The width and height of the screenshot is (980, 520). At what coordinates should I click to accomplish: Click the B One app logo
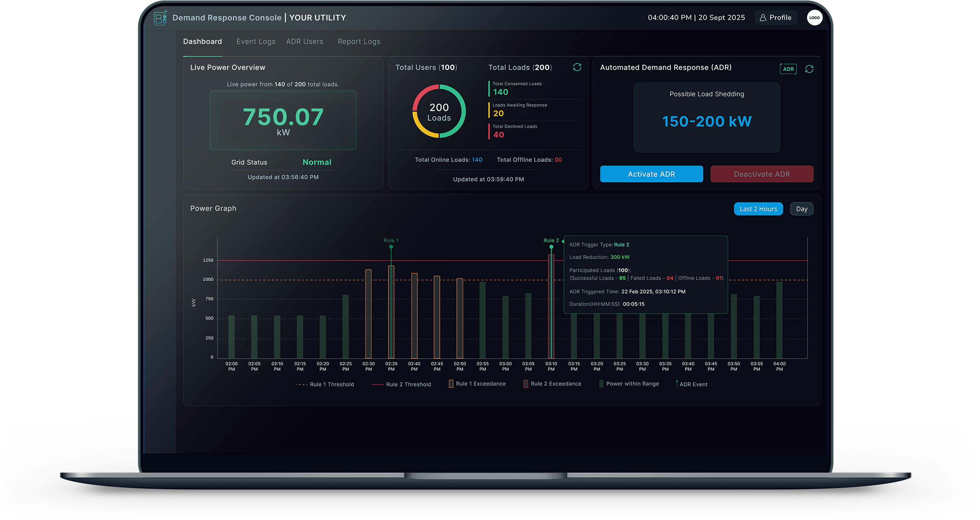[160, 18]
